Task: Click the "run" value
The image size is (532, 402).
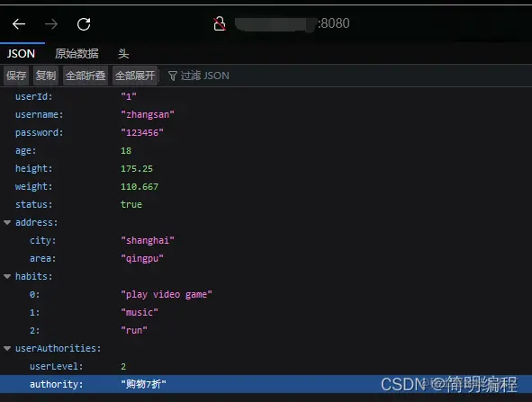Action: click(x=134, y=330)
